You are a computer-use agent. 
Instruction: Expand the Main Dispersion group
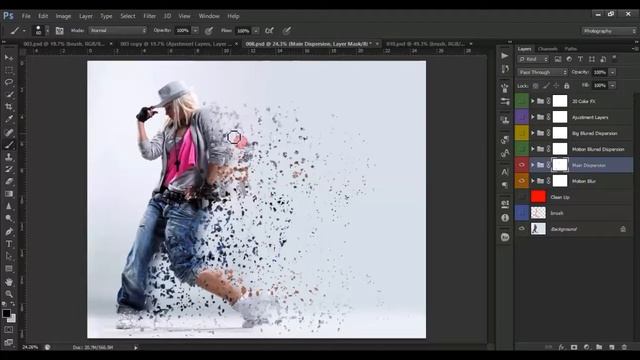click(x=533, y=165)
